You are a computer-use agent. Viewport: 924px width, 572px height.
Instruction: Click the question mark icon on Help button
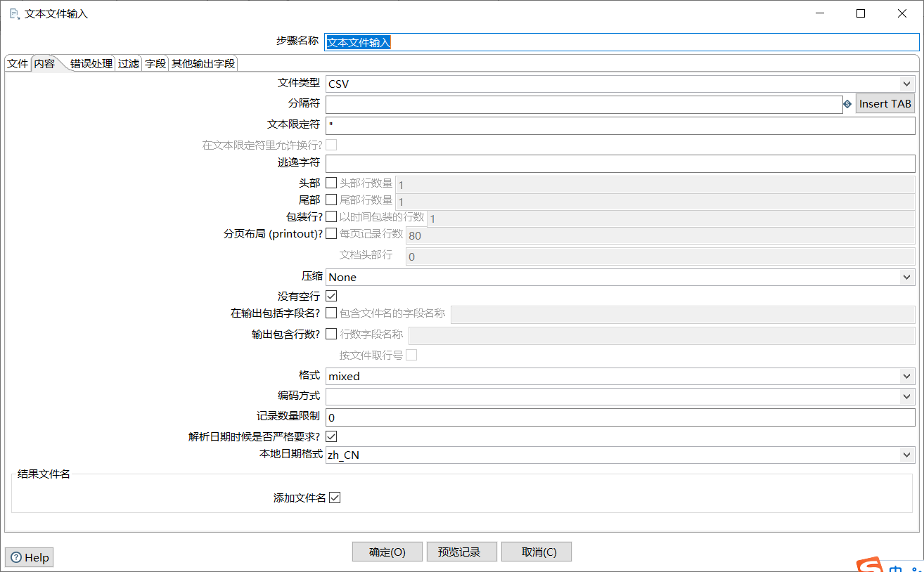[x=15, y=557]
